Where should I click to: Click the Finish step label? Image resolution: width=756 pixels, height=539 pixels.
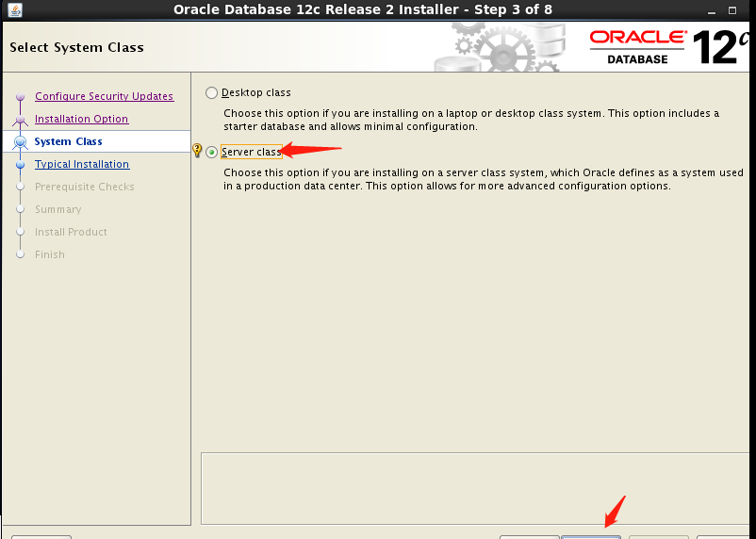50,254
